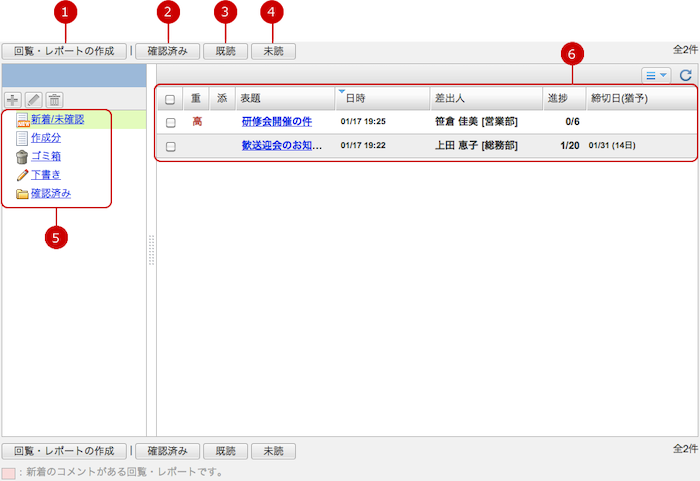Check the box for 研修会開催の件 row
Viewport: 700px width, 481px height.
(171, 122)
